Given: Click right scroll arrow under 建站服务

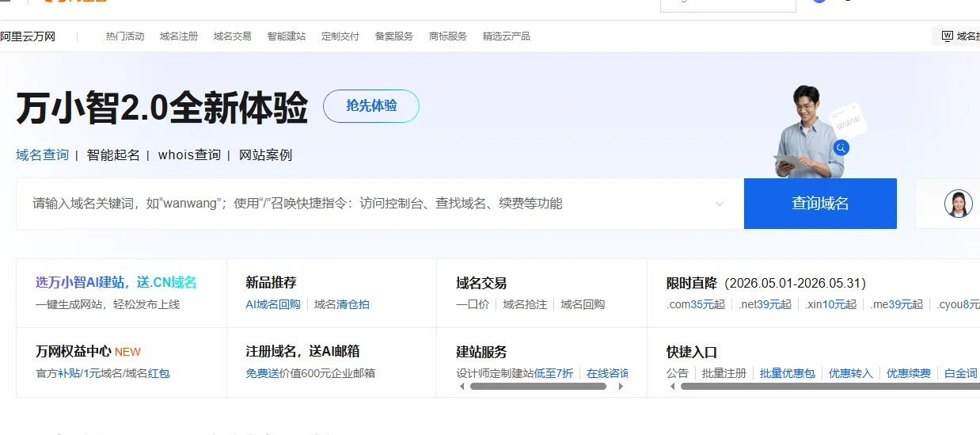Looking at the screenshot, I should [621, 387].
